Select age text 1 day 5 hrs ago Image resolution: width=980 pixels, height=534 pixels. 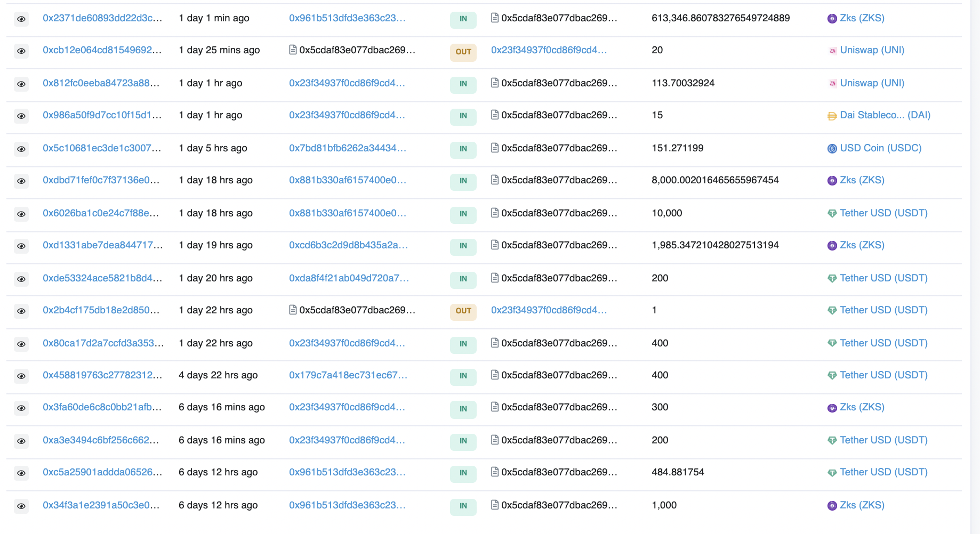[x=213, y=148]
